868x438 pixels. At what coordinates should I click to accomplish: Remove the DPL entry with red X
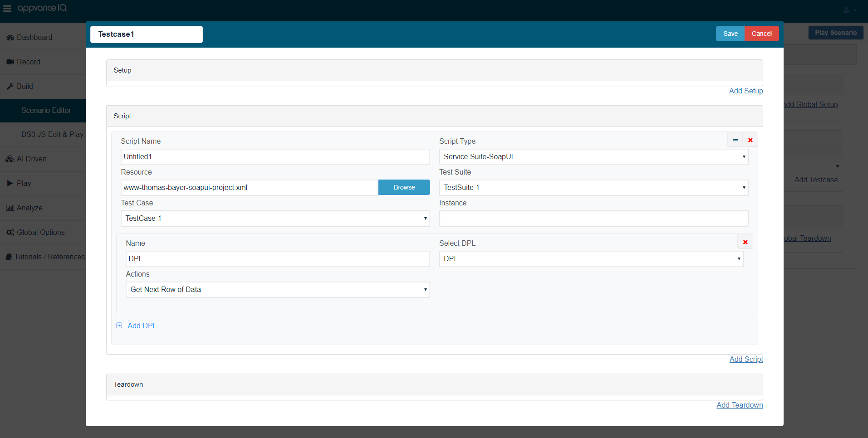(745, 242)
